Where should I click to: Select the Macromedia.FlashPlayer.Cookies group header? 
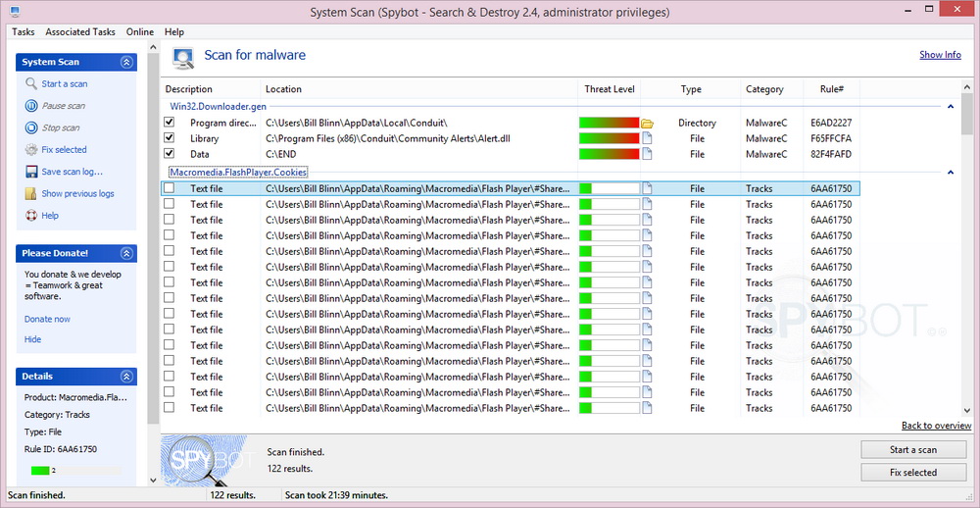click(x=238, y=172)
